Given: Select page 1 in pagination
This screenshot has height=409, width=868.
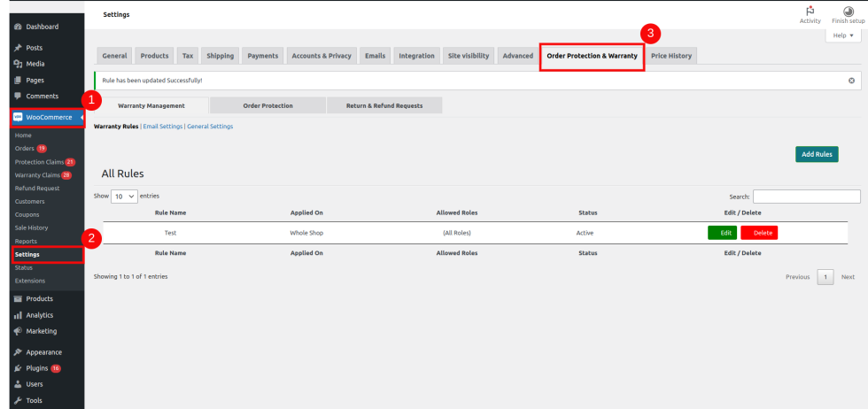Looking at the screenshot, I should click(x=825, y=277).
